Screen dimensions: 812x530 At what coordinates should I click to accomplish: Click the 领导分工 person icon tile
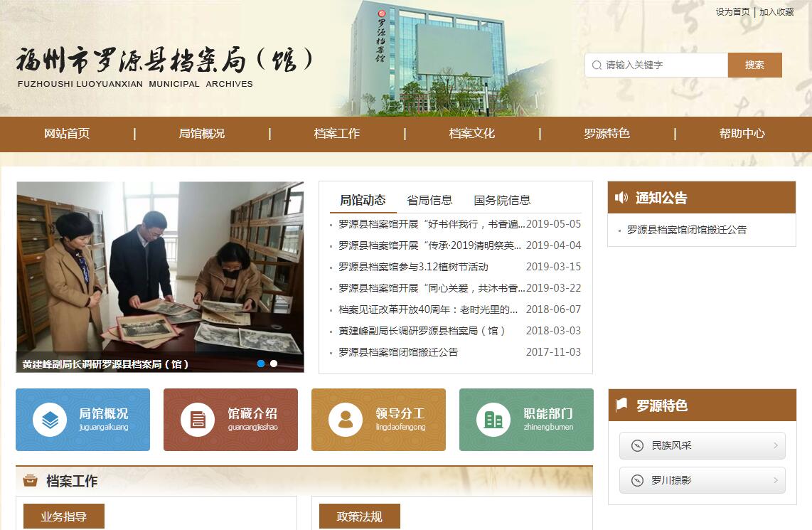[x=346, y=420]
